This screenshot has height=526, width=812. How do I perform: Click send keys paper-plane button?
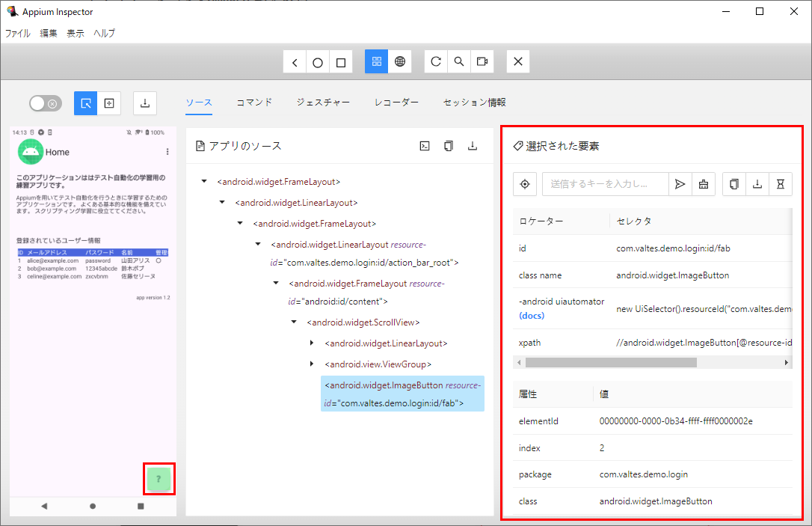(x=680, y=184)
